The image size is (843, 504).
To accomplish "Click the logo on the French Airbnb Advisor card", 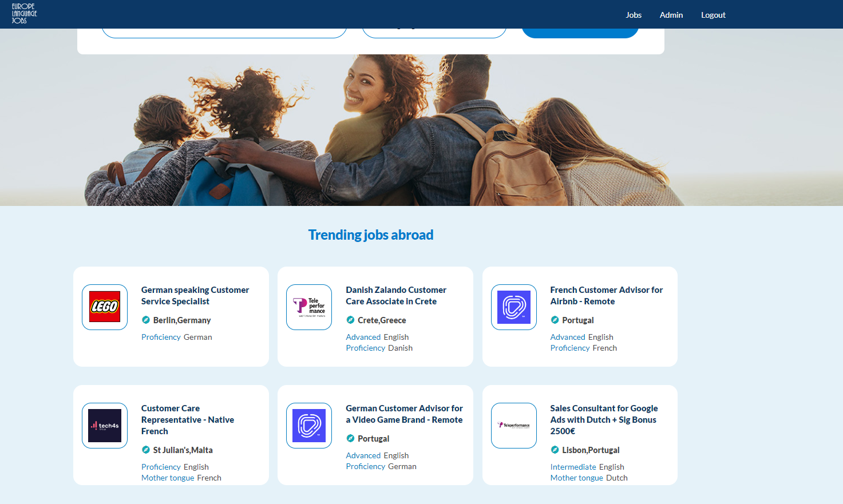I will pos(513,307).
